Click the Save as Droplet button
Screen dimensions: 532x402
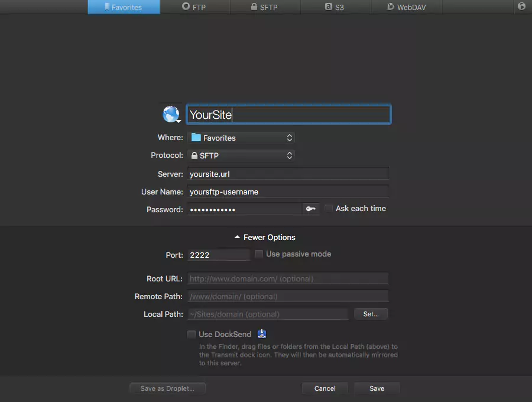click(167, 388)
